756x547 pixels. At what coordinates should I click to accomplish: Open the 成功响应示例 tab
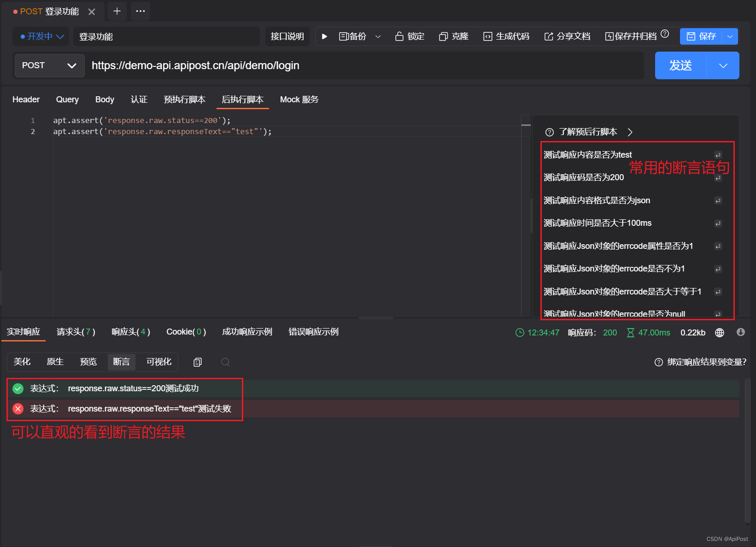tap(247, 332)
